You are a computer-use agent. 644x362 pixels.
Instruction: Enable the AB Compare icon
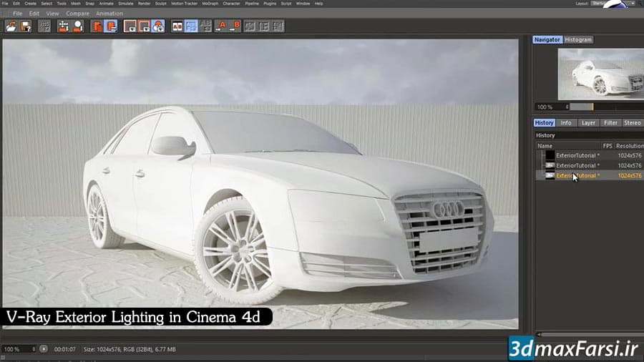tap(177, 26)
